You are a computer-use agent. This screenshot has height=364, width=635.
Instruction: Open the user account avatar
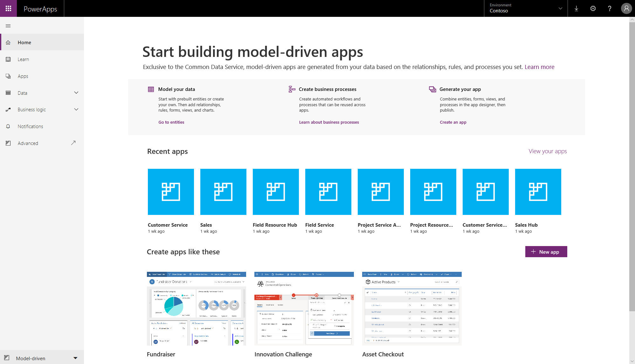pyautogui.click(x=626, y=9)
